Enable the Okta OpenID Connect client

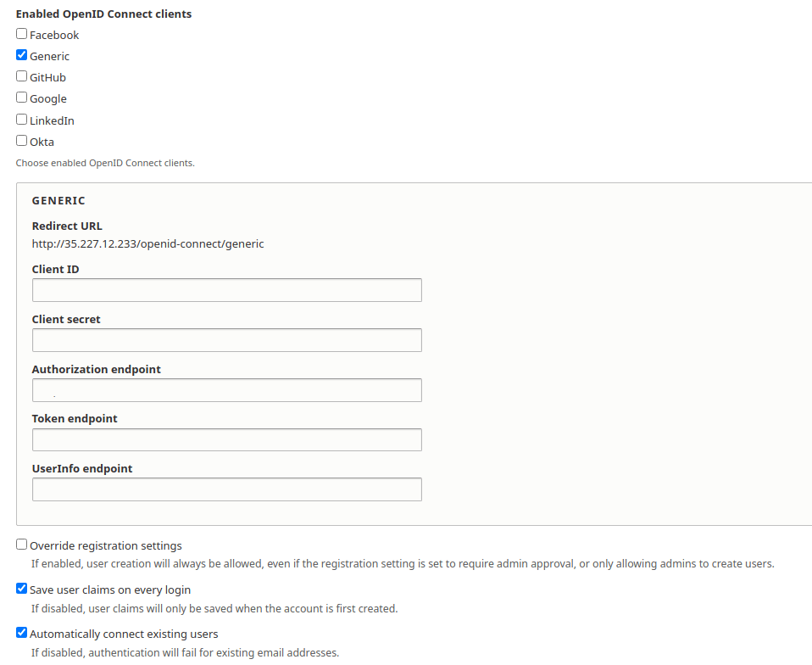pyautogui.click(x=21, y=140)
